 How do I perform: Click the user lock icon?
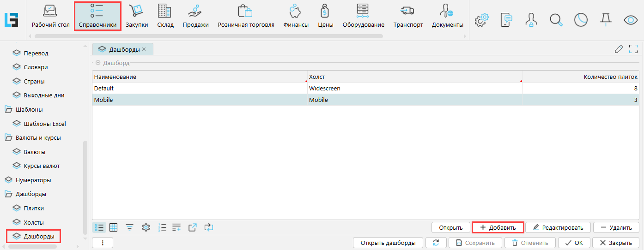pyautogui.click(x=531, y=19)
